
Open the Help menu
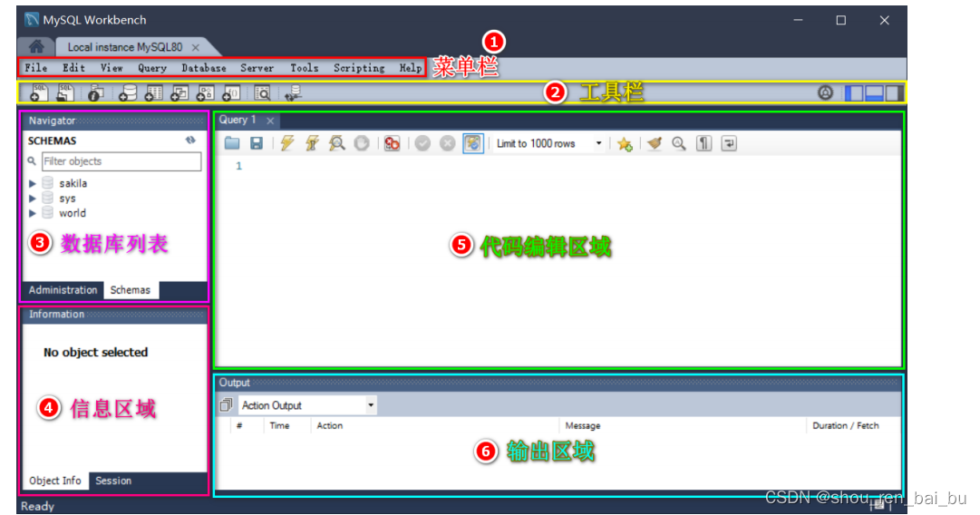click(411, 67)
